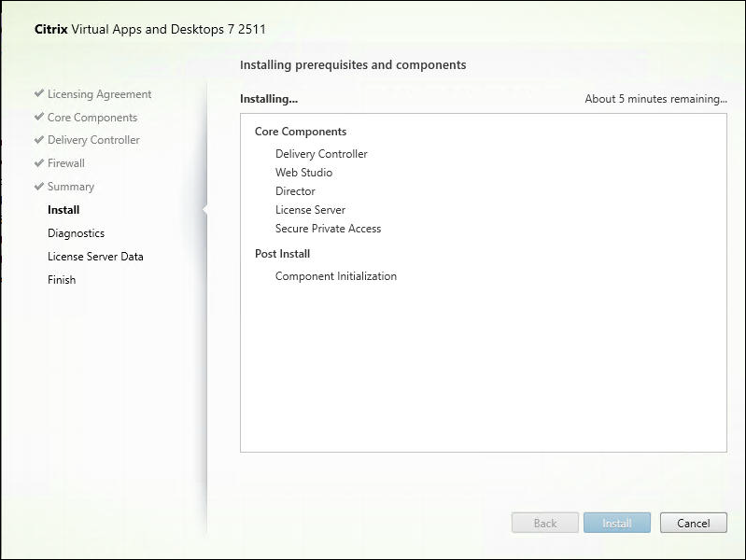Select the Core Components step in sidebar

pyautogui.click(x=92, y=118)
